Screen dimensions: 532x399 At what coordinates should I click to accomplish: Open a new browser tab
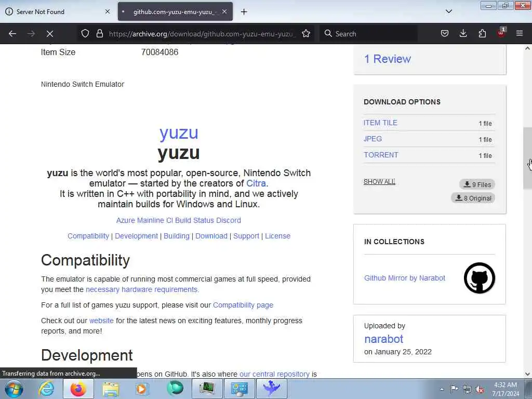click(x=244, y=12)
